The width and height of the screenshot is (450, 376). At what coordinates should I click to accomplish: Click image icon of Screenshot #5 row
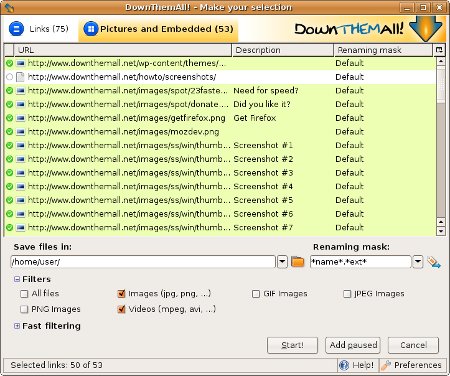[x=21, y=200]
